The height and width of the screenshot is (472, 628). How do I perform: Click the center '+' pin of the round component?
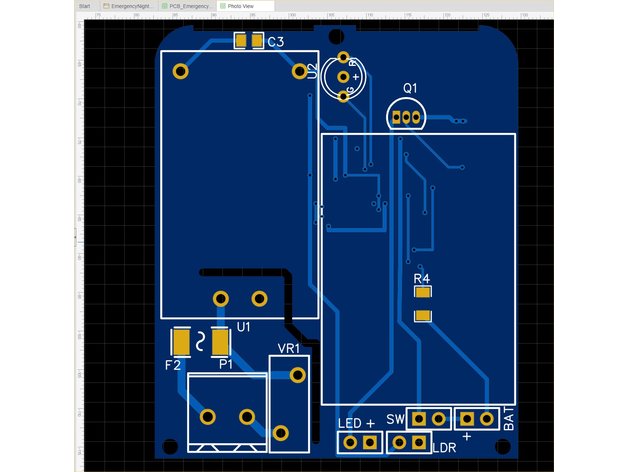coord(343,76)
